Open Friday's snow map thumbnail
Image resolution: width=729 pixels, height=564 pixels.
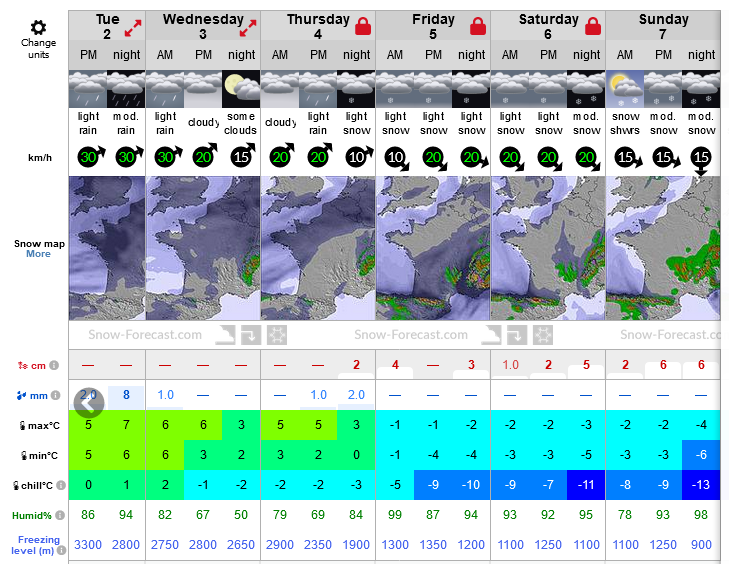433,248
